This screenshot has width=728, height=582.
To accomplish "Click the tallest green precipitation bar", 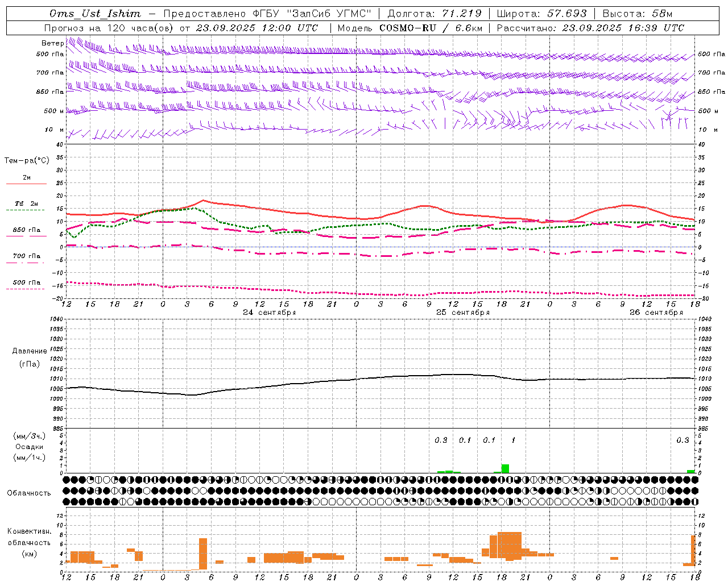I will pos(505,469).
